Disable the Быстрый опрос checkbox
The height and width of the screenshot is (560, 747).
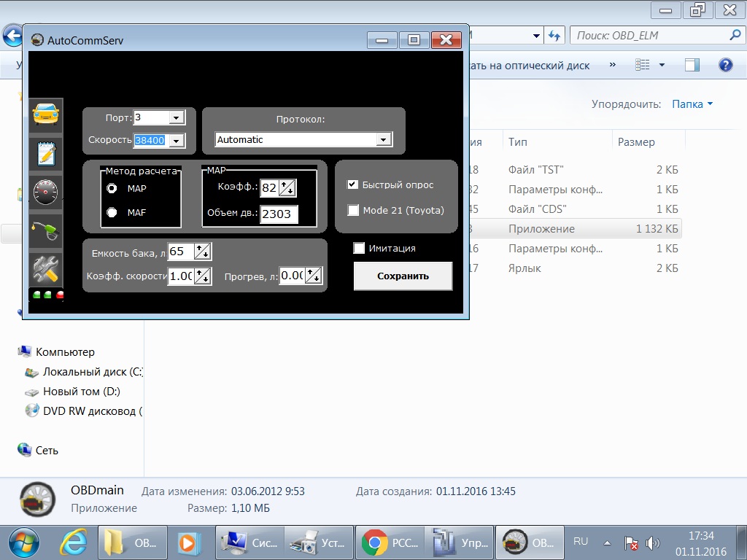353,185
